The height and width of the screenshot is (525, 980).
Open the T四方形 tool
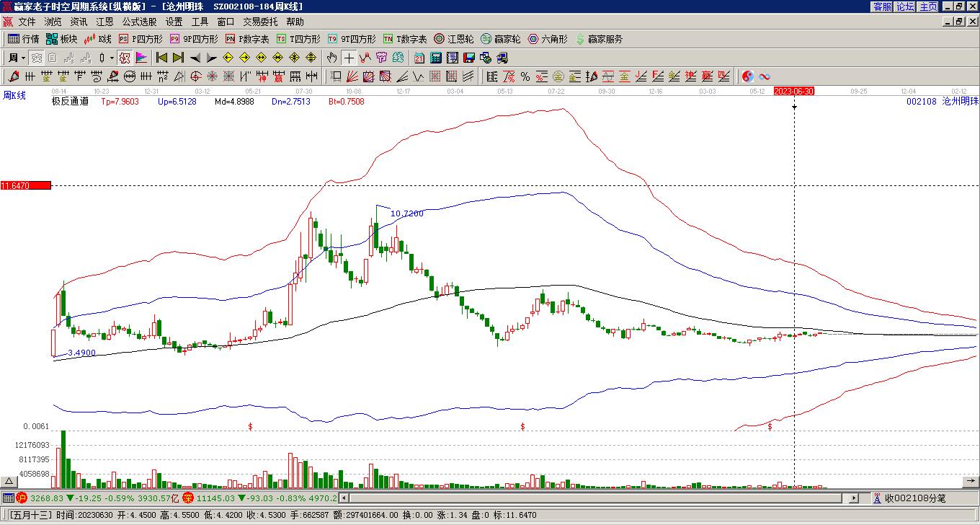click(x=298, y=39)
